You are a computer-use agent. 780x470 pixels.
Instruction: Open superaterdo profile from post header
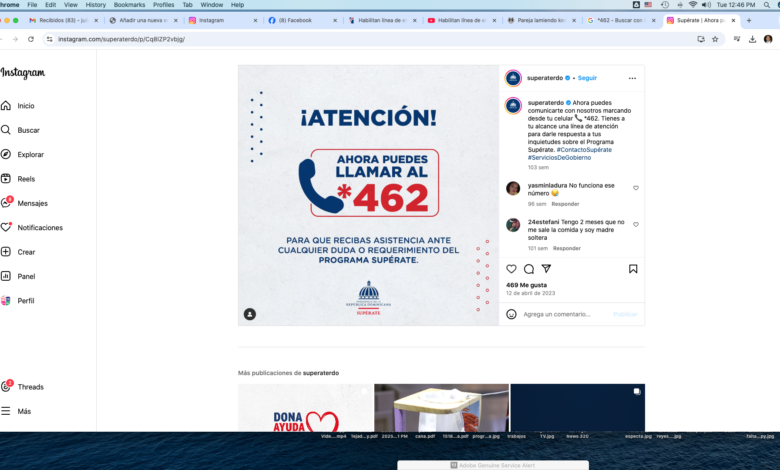pos(545,78)
